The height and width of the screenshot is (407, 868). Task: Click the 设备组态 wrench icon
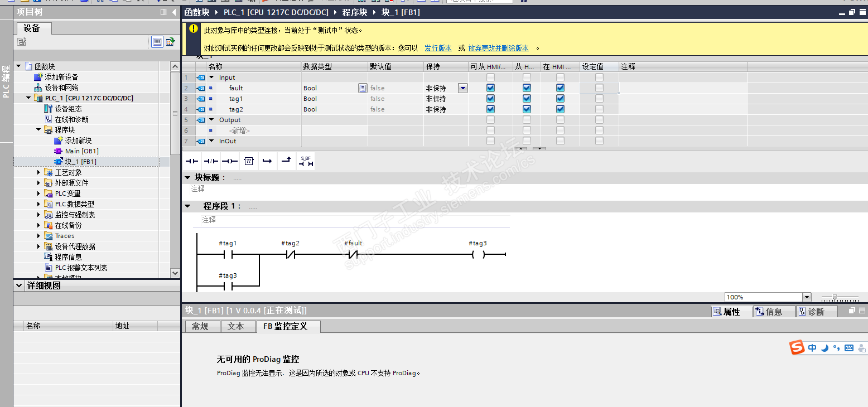[49, 109]
